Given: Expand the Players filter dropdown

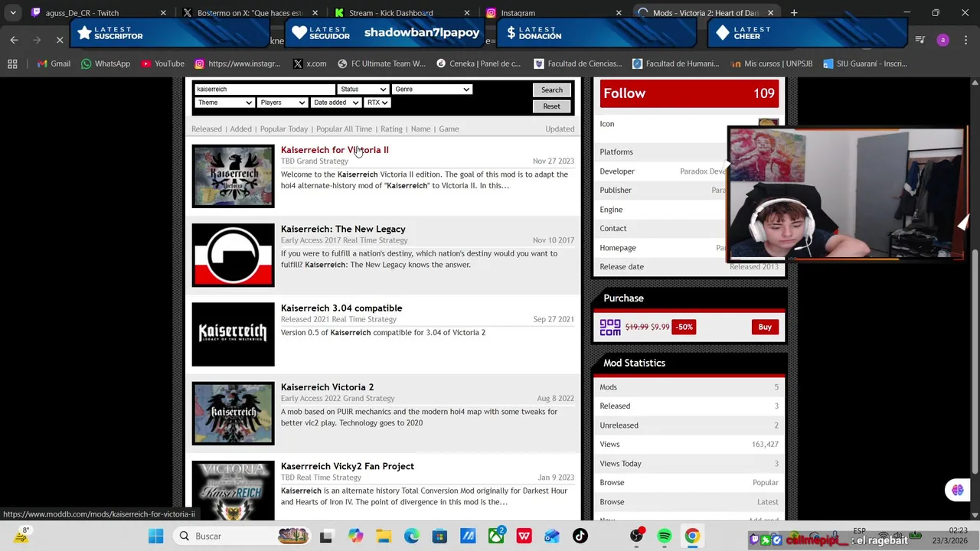Looking at the screenshot, I should point(283,103).
